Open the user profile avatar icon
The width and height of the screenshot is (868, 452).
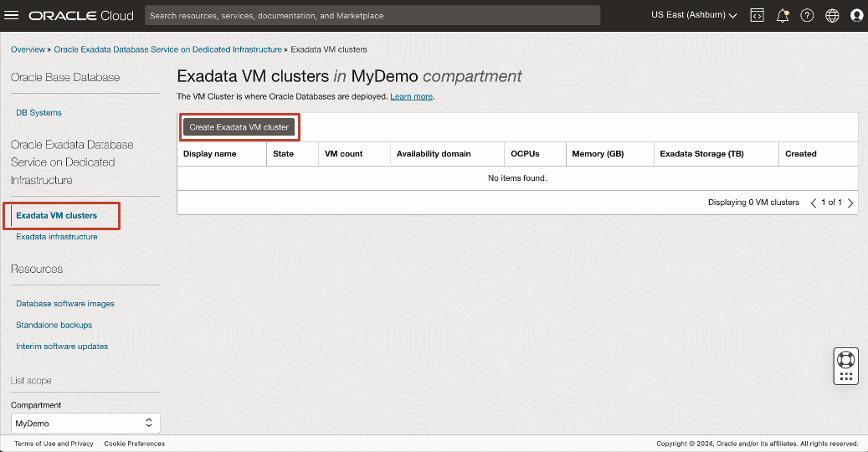[856, 16]
